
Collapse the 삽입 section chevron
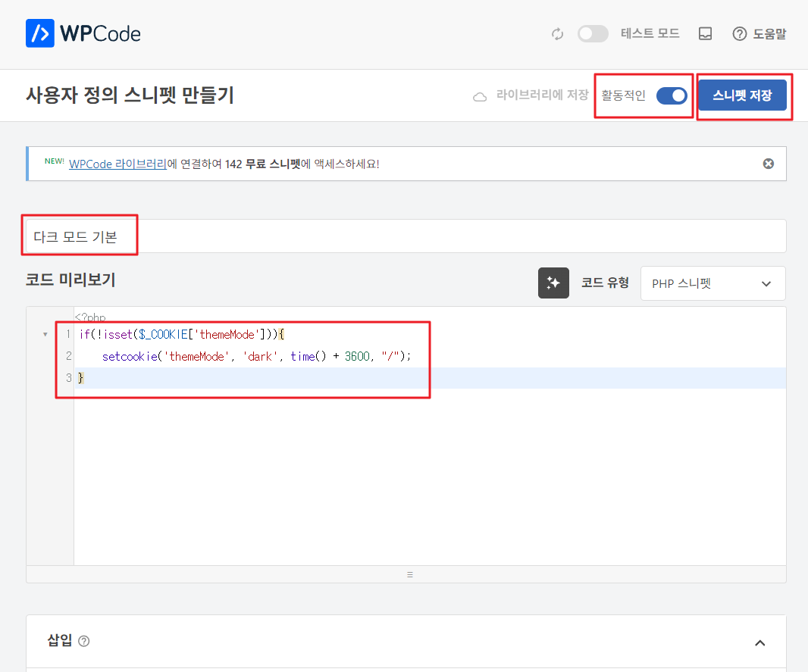coord(760,642)
